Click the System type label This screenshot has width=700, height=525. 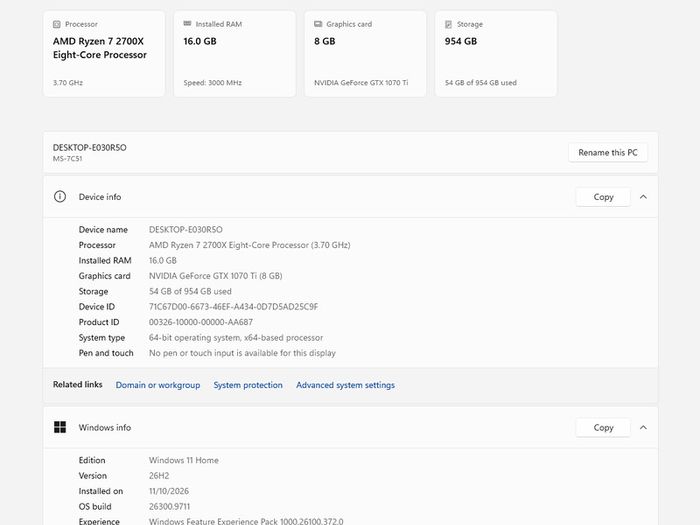click(102, 338)
